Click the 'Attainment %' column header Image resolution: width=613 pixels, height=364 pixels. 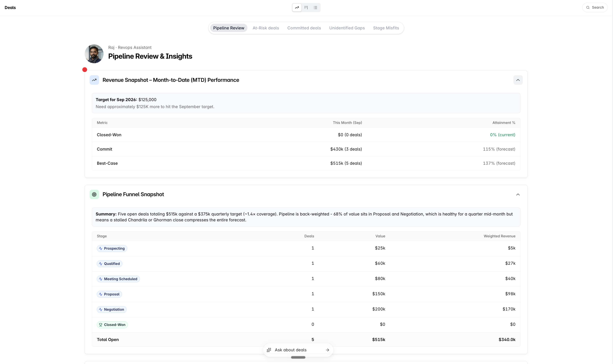[504, 123]
